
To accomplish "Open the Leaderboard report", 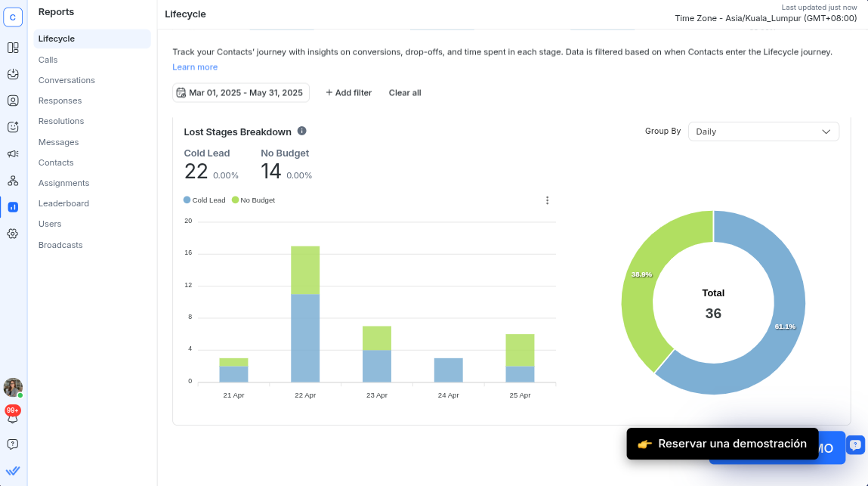I will click(x=63, y=204).
